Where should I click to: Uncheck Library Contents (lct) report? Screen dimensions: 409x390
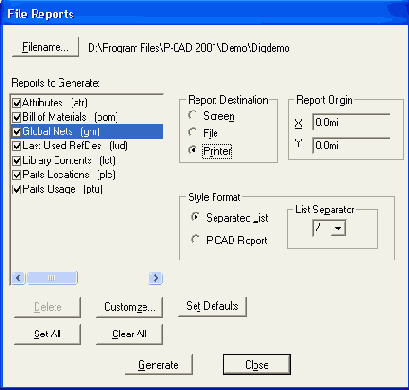[x=17, y=161]
